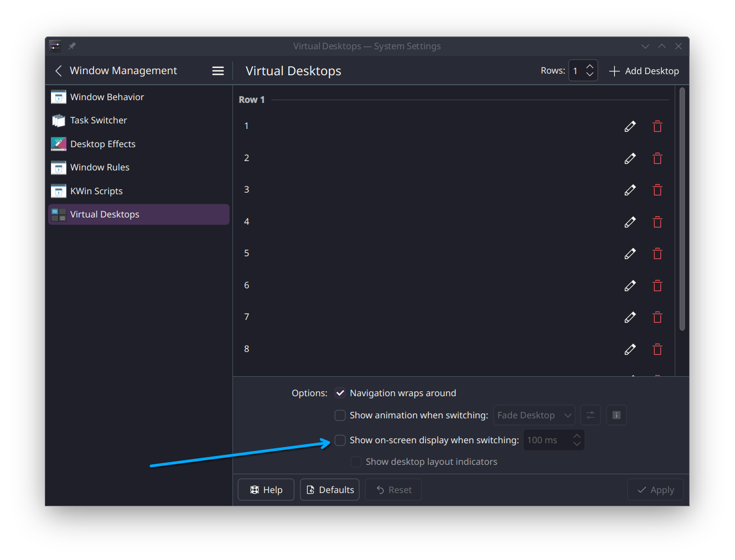Delete desktop 3 using its trash icon

(x=657, y=190)
